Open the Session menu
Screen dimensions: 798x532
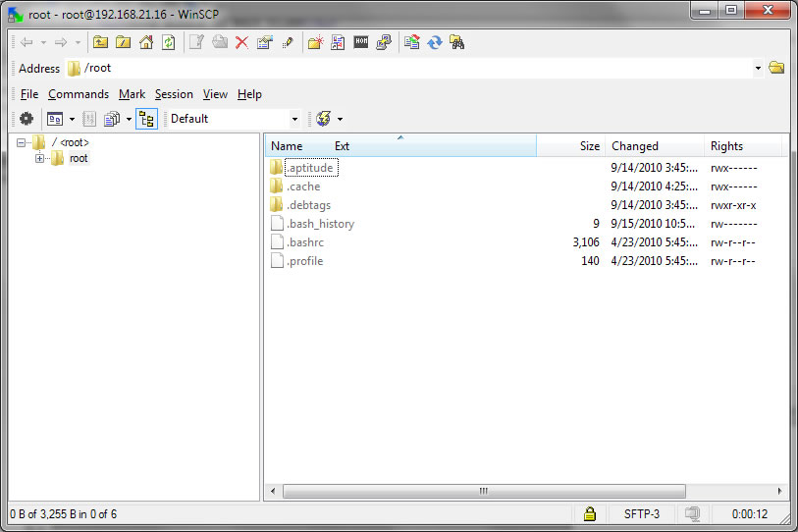click(x=174, y=94)
